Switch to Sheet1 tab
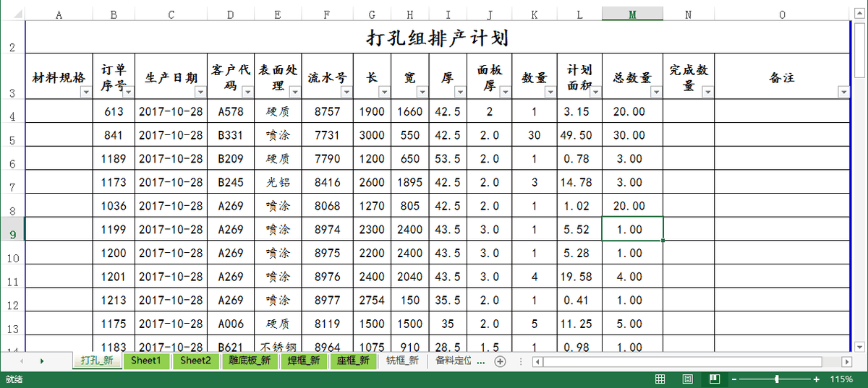Image resolution: width=868 pixels, height=388 pixels. (146, 361)
